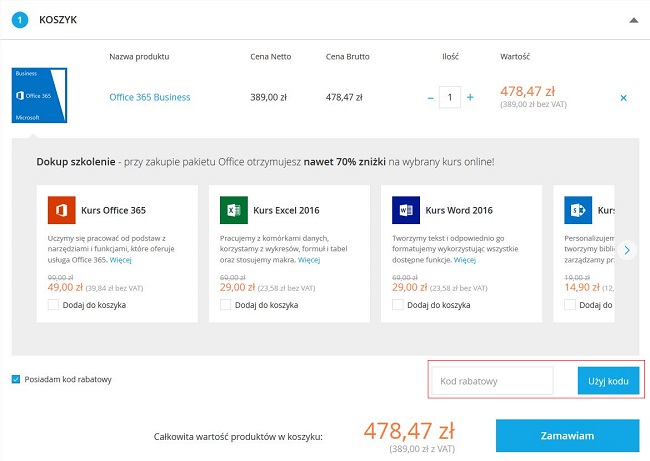The image size is (650, 461).
Task: Click the Office 365 Business product thumbnail
Action: tap(39, 97)
